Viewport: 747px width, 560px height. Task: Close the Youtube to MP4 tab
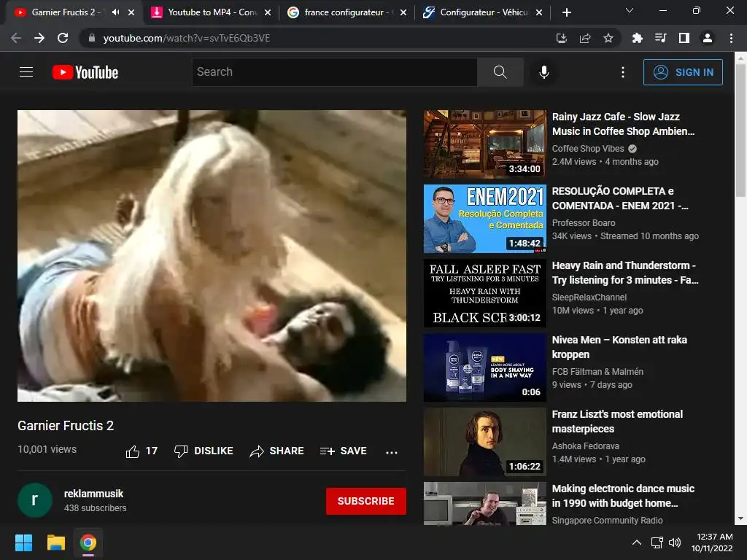(268, 12)
